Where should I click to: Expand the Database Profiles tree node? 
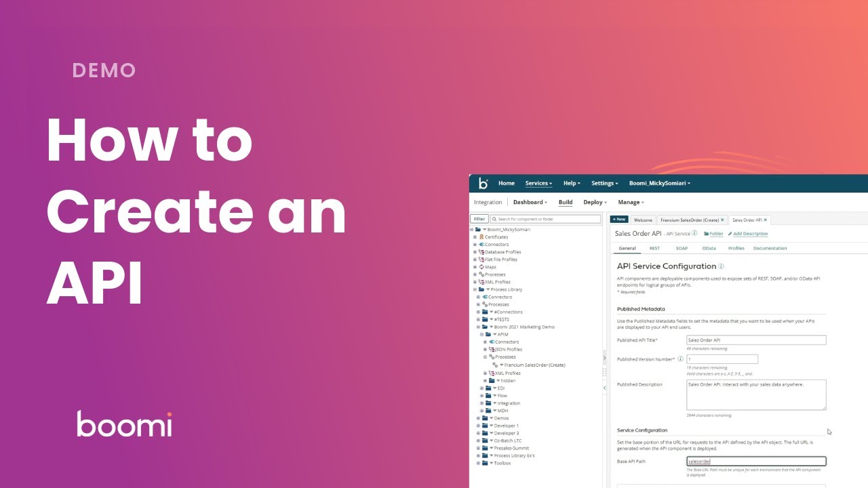tap(475, 252)
